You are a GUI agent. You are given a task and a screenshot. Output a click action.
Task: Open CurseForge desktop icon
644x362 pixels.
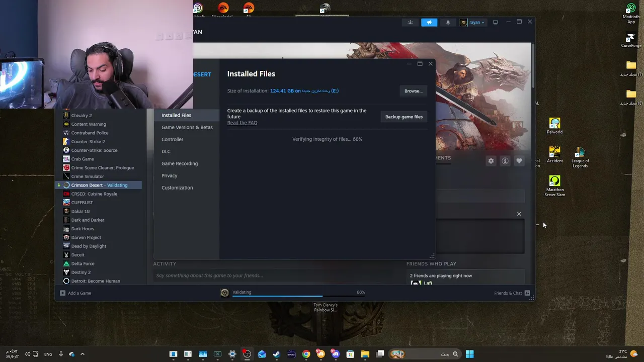[x=631, y=40]
